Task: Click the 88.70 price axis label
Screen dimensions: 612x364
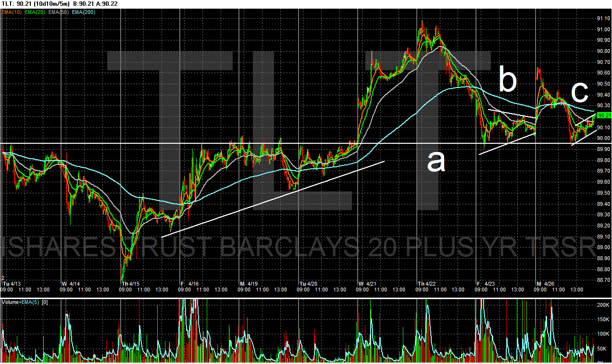Action: 603,280
